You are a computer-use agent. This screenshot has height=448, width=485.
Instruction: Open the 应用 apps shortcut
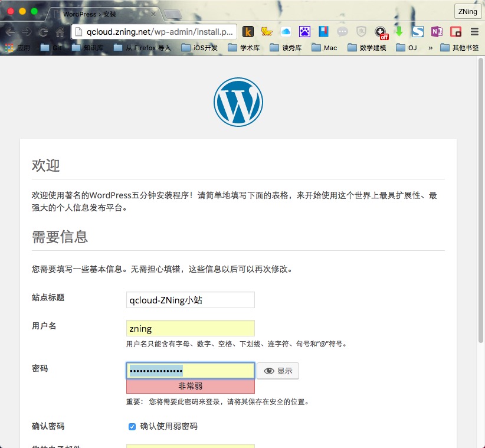point(18,48)
